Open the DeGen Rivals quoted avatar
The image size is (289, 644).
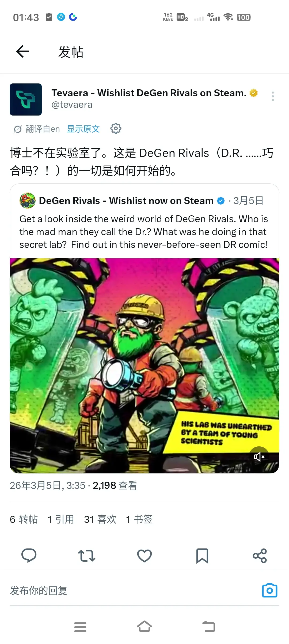coord(28,201)
